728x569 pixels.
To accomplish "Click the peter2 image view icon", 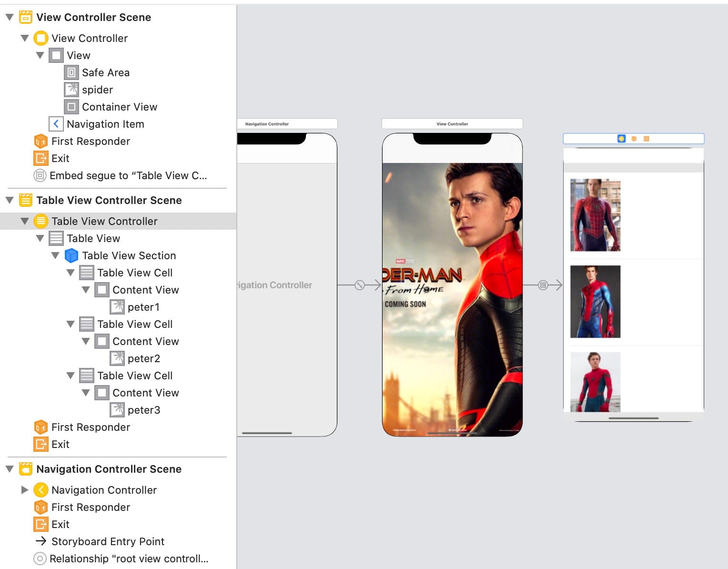I will [117, 358].
